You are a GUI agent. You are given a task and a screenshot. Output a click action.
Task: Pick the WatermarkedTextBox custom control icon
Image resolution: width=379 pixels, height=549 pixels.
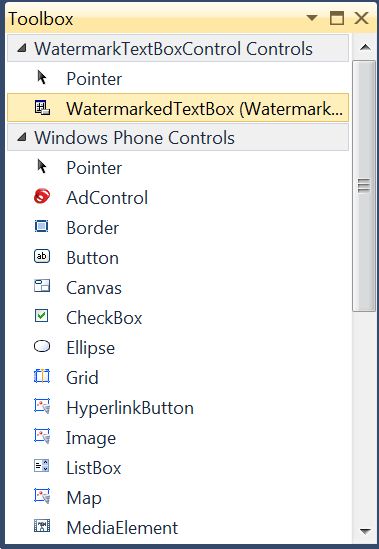(x=42, y=107)
